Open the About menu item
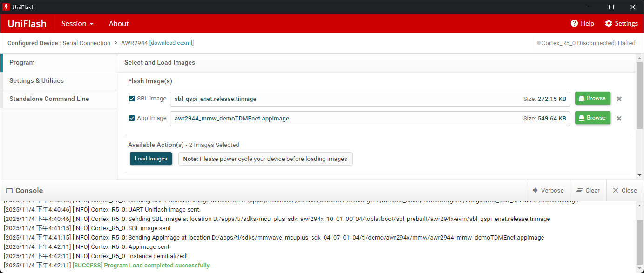The height and width of the screenshot is (273, 644). pyautogui.click(x=119, y=24)
